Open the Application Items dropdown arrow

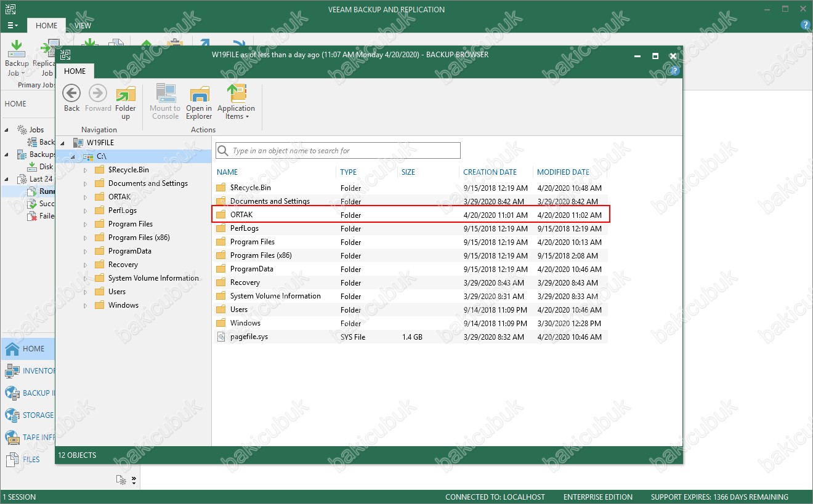click(x=247, y=117)
